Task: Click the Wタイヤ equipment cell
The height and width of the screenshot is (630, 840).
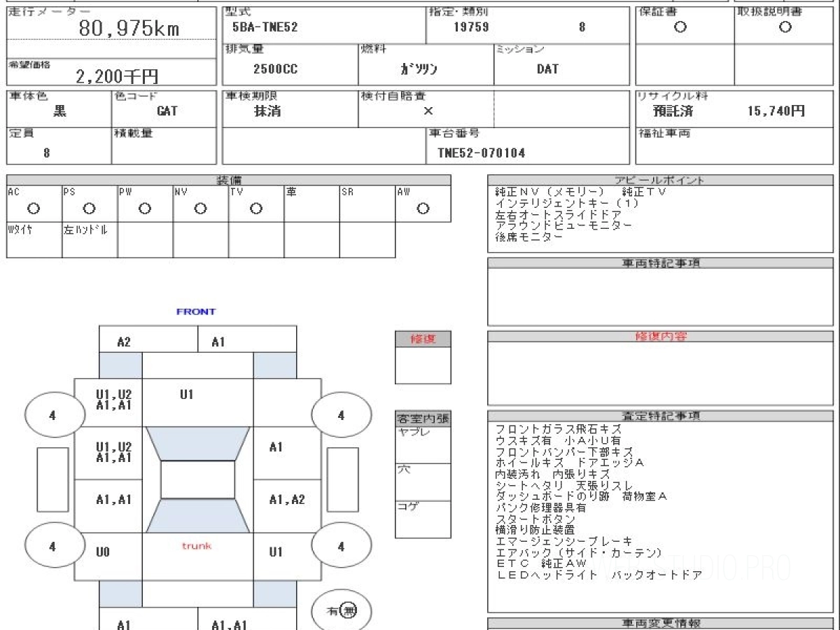Action: coord(34,240)
